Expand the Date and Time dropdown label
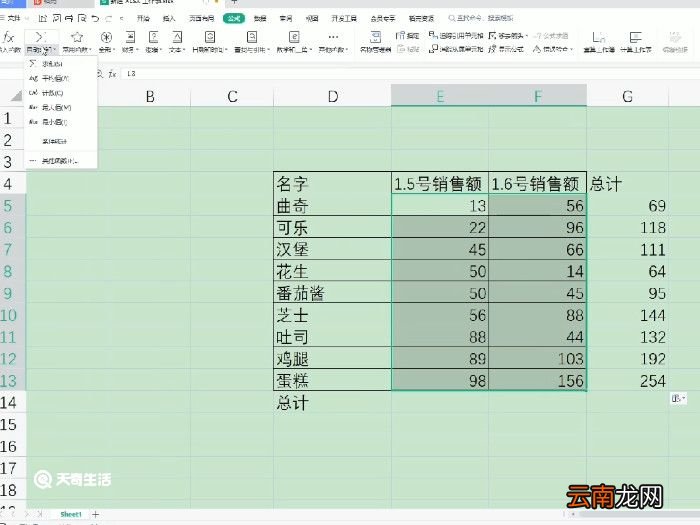The width and height of the screenshot is (700, 525). pos(210,50)
